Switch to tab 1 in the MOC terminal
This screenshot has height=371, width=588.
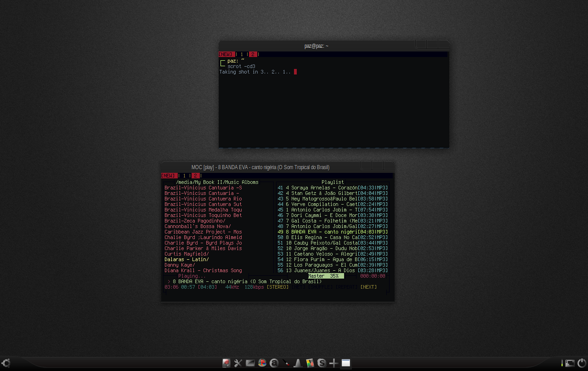point(184,176)
